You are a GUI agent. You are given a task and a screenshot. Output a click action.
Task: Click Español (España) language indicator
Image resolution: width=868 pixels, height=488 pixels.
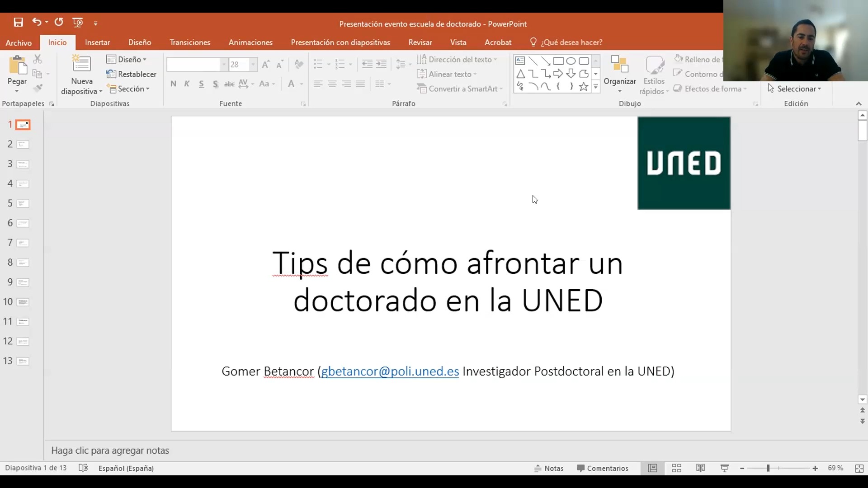126,468
